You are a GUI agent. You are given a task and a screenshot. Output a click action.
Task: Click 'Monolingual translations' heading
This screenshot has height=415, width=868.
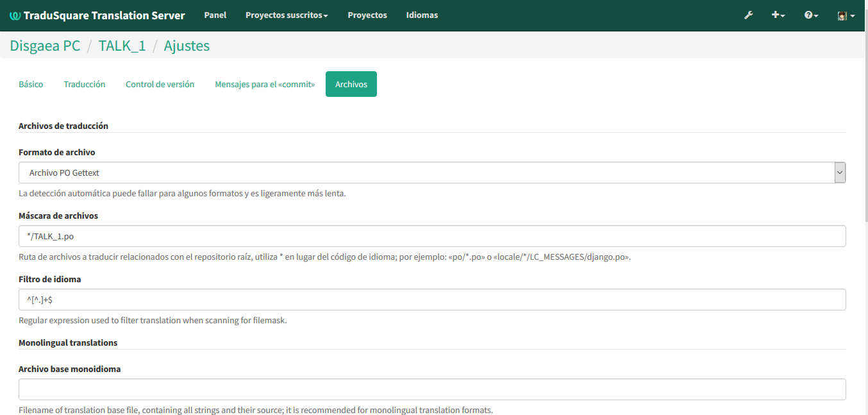point(68,343)
